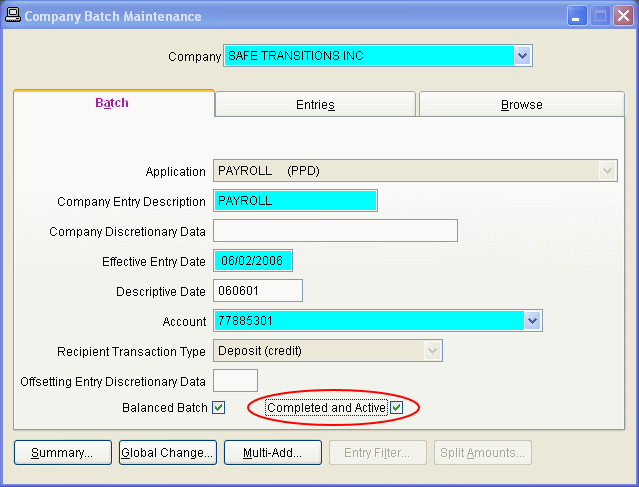Close the Company Batch Maintenance window
The height and width of the screenshot is (487, 639).
pos(621,16)
